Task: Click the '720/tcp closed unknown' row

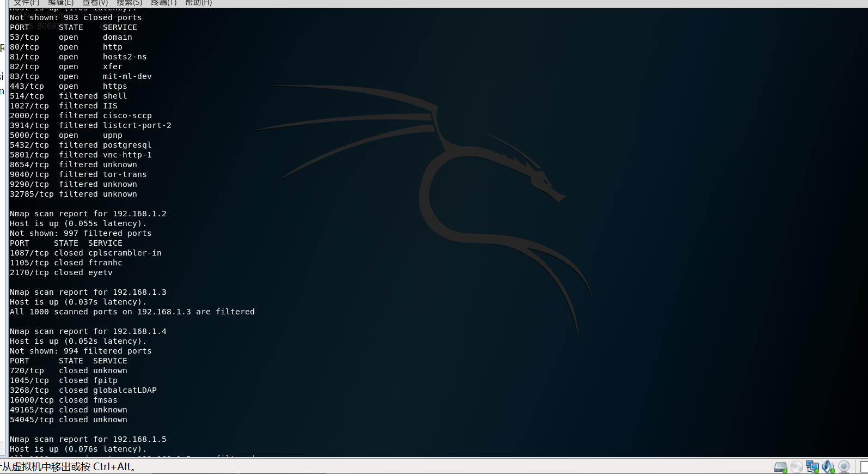Action: click(68, 370)
